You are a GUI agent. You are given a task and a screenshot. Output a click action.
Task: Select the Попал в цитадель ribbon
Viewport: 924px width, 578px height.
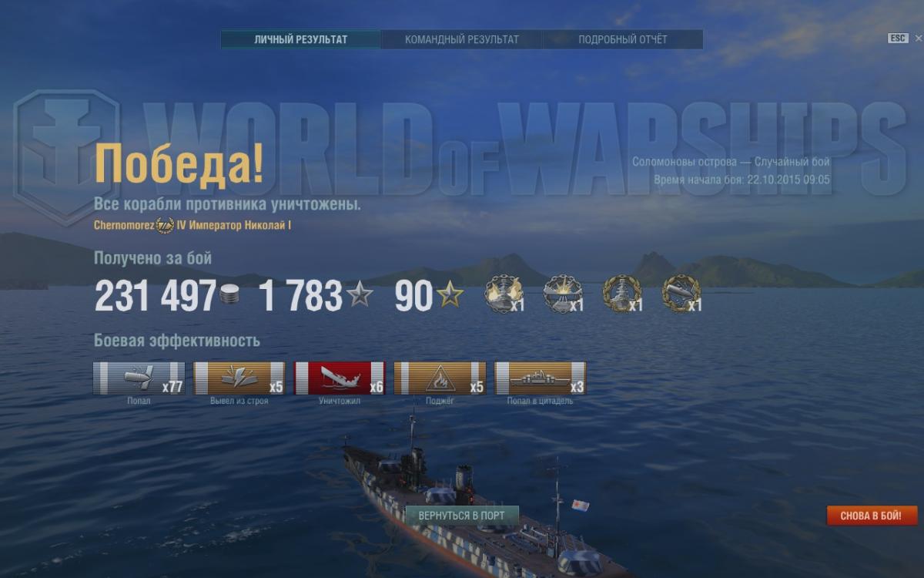(540, 378)
